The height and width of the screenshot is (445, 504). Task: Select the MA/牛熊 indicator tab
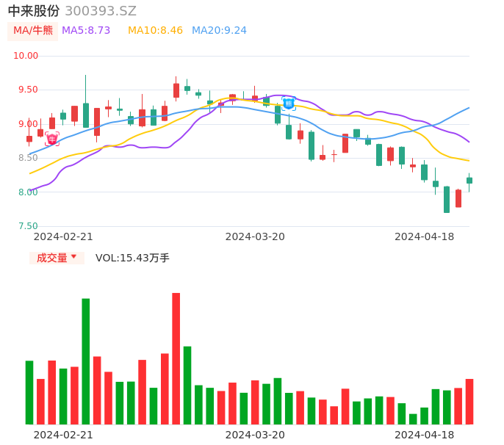(x=33, y=31)
